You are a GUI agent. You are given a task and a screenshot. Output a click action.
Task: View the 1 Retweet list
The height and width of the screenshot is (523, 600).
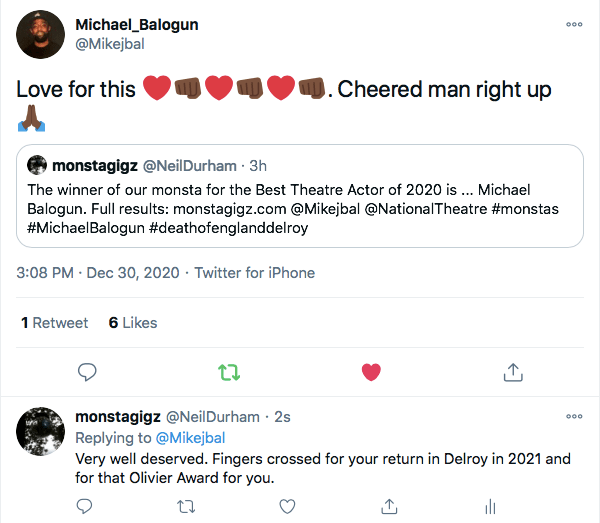pyautogui.click(x=55, y=323)
